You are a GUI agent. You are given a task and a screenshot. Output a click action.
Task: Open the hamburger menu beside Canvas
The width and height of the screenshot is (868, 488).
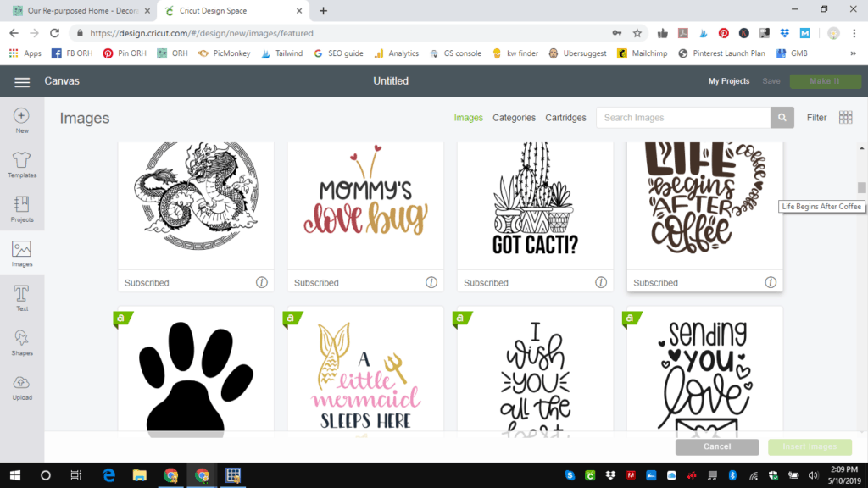coord(22,81)
